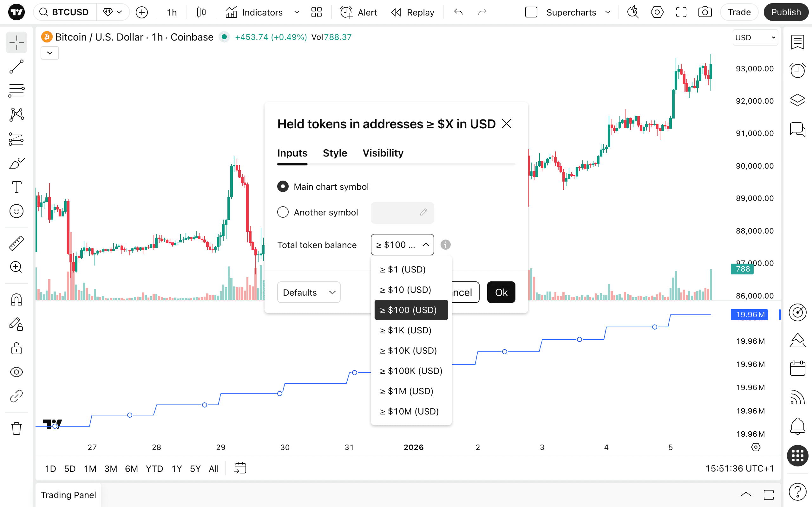Open the Fibonacci retracement tools
Image resolution: width=812 pixels, height=507 pixels.
click(16, 91)
